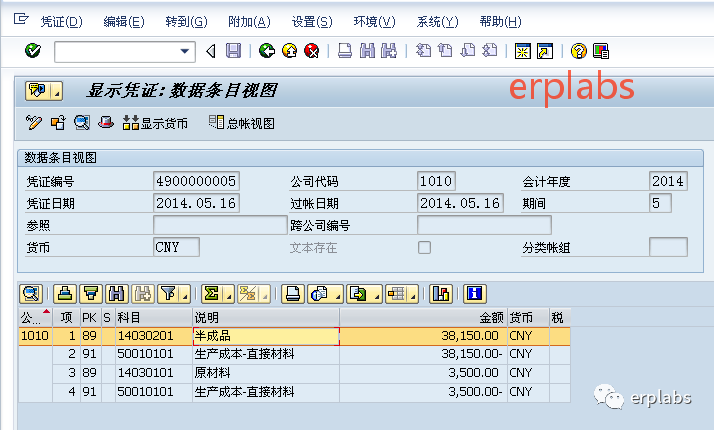Click the Display Graphic chart icon
This screenshot has height=430, width=714.
[x=441, y=294]
